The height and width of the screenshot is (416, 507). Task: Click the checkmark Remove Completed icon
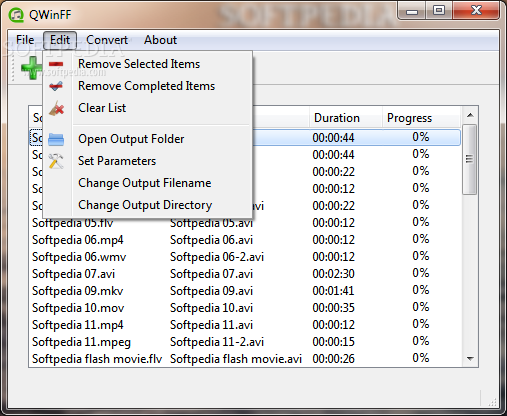[x=56, y=86]
